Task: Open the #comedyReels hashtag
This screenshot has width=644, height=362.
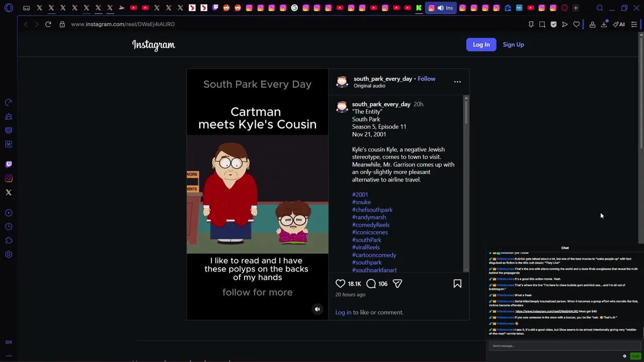Action: pyautogui.click(x=371, y=225)
